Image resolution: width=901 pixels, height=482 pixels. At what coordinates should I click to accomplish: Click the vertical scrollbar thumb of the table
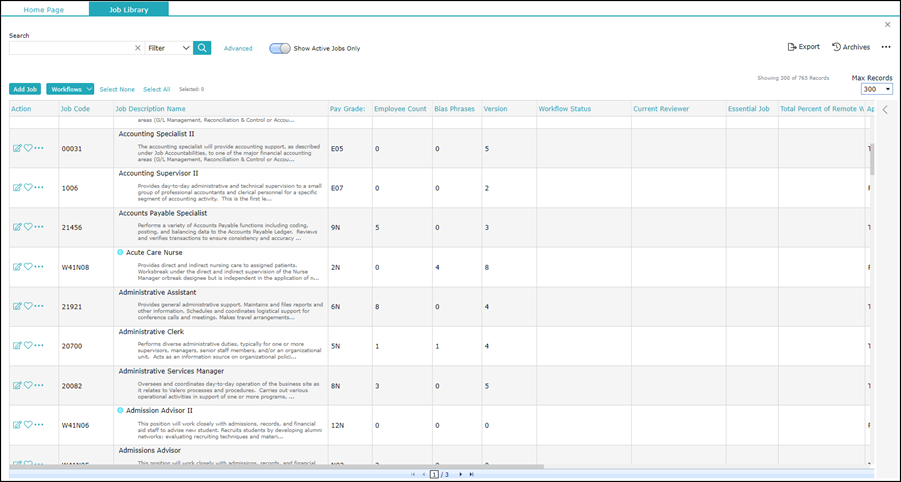tap(872, 159)
